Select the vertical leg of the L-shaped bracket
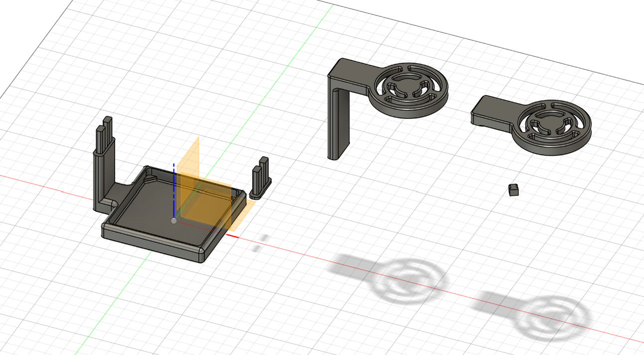Viewport: 644px width, 355px height. 338,119
